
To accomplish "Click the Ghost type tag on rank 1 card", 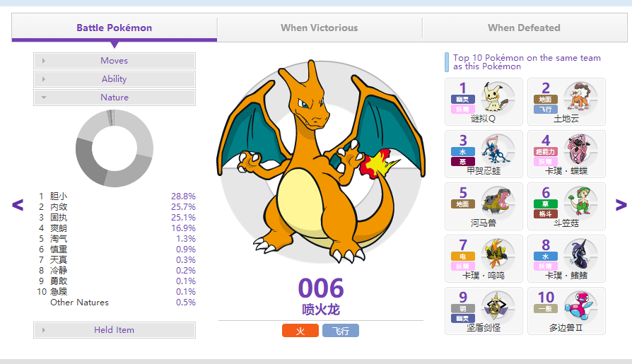I will 463,99.
